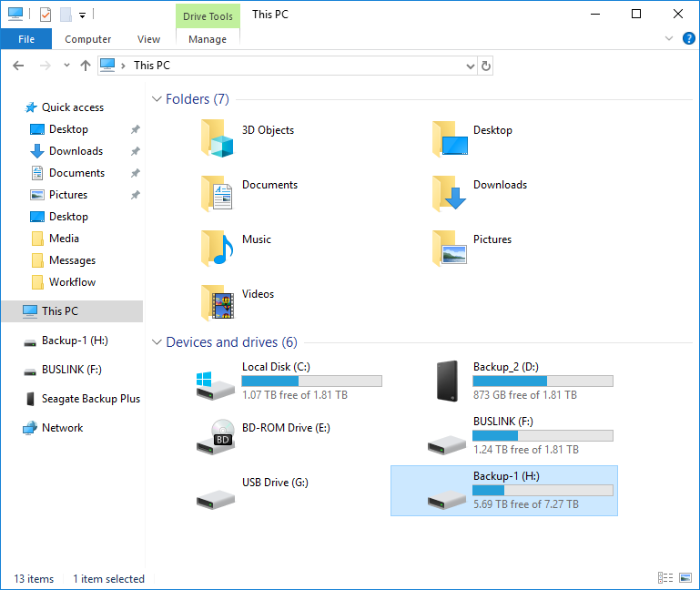700x590 pixels.
Task: Unpin Downloads from Quick access
Action: [136, 151]
